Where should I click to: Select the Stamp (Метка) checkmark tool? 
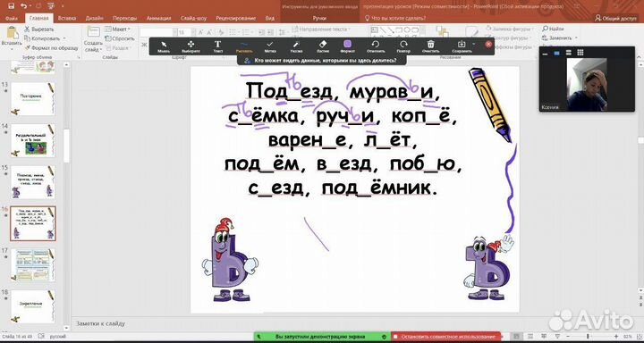tap(270, 46)
